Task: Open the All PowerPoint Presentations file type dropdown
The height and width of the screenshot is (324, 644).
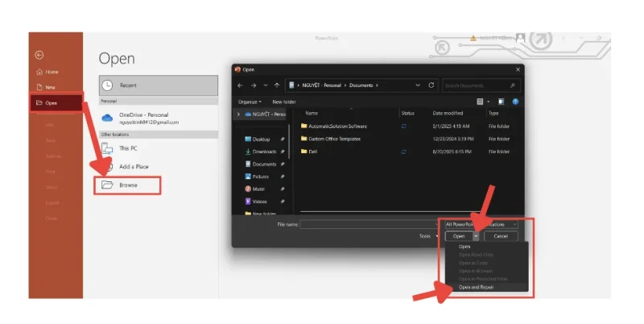Action: (481, 225)
